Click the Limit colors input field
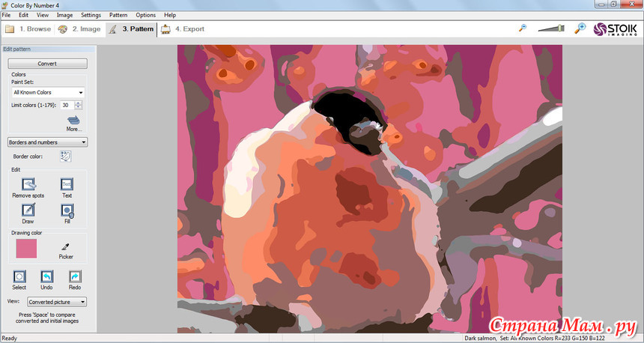 [67, 105]
